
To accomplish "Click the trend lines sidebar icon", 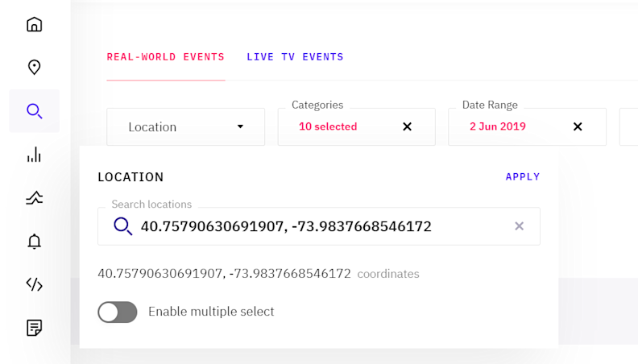I will click(34, 198).
